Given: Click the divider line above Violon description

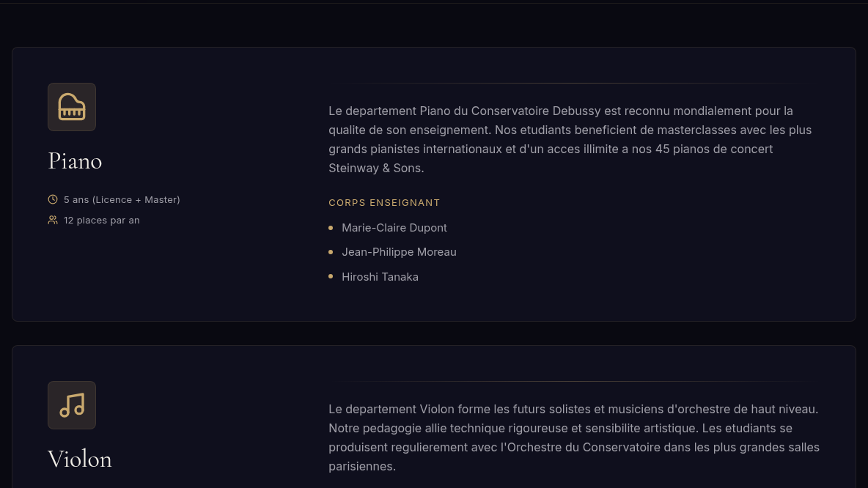Looking at the screenshot, I should click(x=574, y=381).
